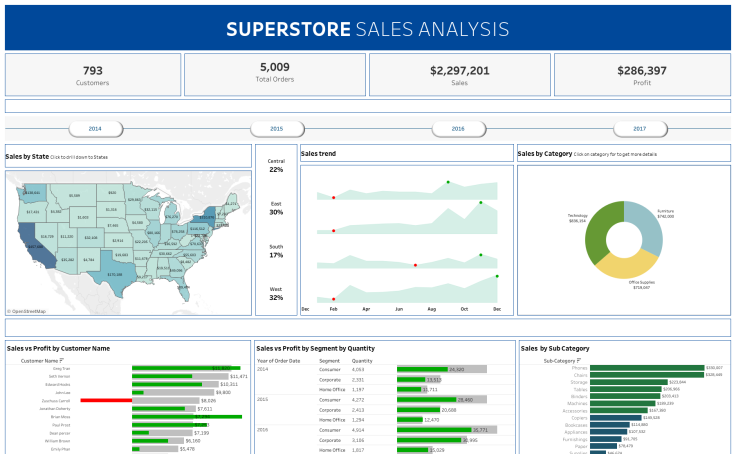Image resolution: width=736 pixels, height=454 pixels.
Task: Select the Binders sub-category bar
Action: 625,396
